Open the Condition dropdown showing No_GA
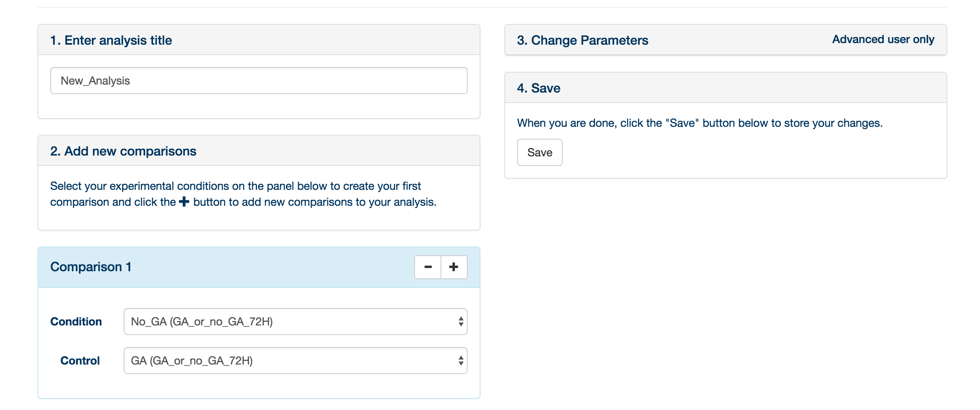Image resolution: width=980 pixels, height=410 pixels. pos(295,321)
